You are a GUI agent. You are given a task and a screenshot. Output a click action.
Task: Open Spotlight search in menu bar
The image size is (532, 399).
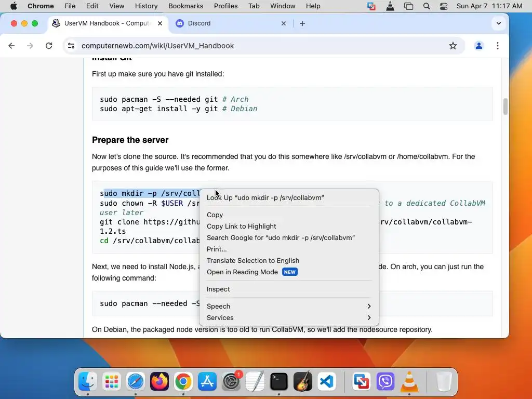(x=427, y=6)
